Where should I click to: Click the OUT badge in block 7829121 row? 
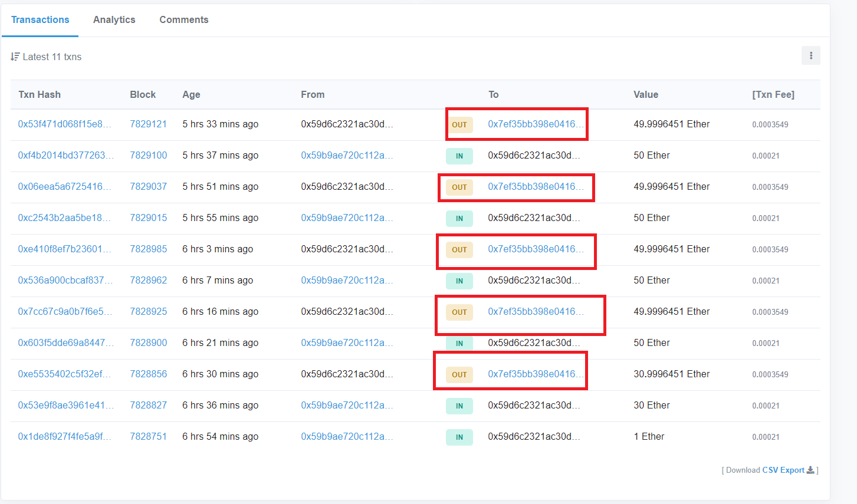click(459, 124)
